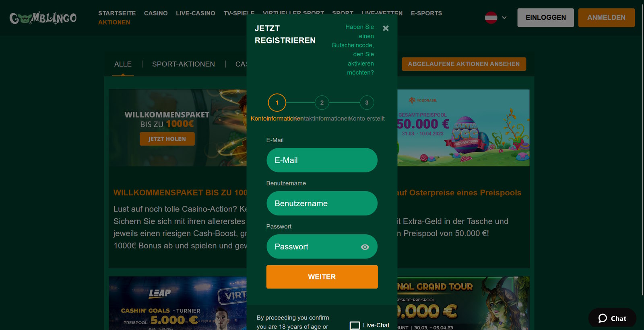Image resolution: width=644 pixels, height=330 pixels.
Task: Click the Benutzername input field
Action: pyautogui.click(x=322, y=203)
